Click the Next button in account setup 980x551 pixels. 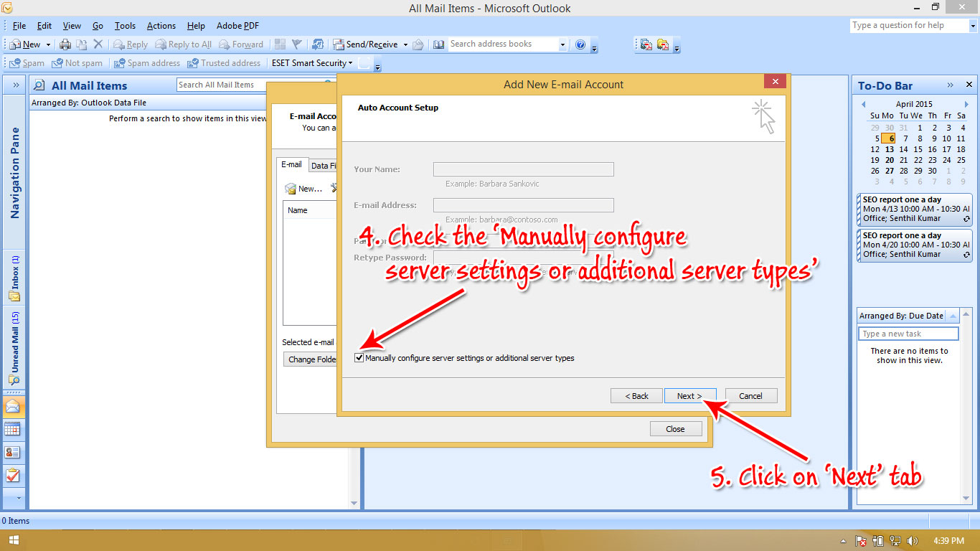pos(689,395)
